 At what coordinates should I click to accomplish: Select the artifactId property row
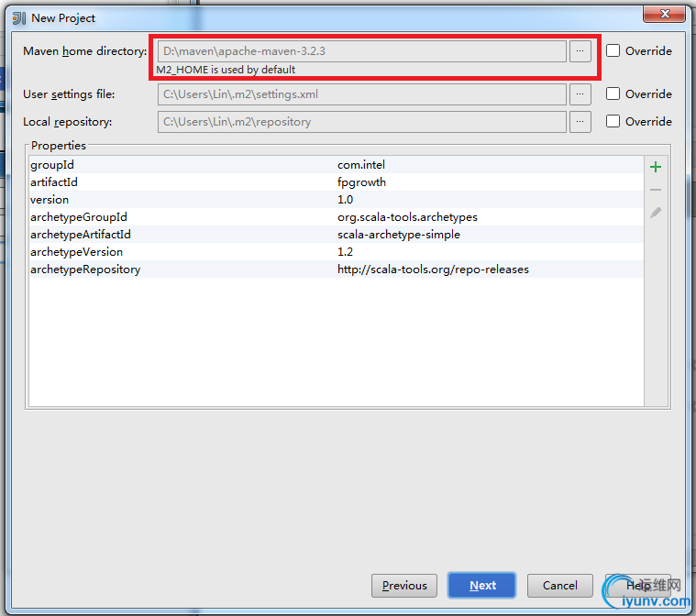[336, 182]
